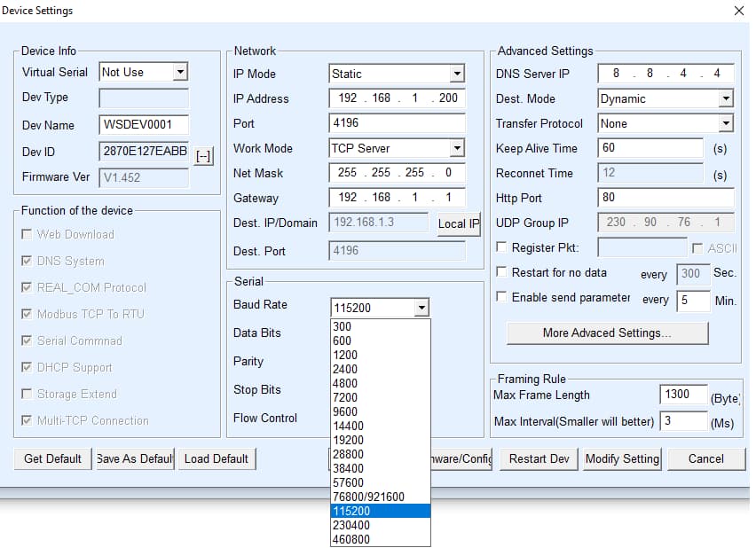The height and width of the screenshot is (548, 756).
Task: Click the Modify Setting button
Action: [621, 458]
